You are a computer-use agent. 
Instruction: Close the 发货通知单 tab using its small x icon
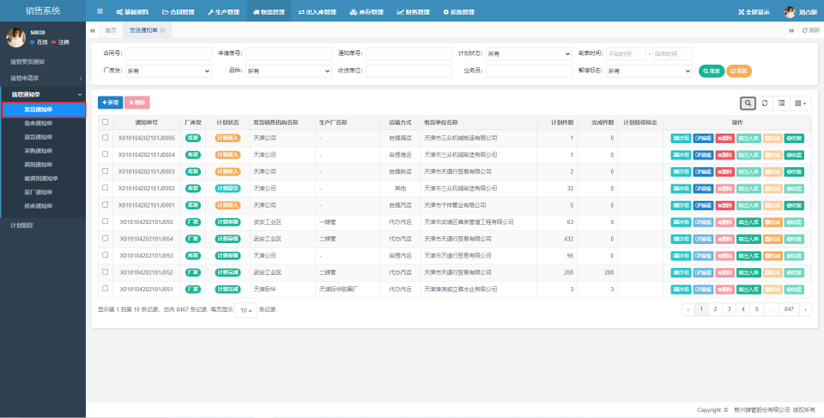tap(162, 30)
